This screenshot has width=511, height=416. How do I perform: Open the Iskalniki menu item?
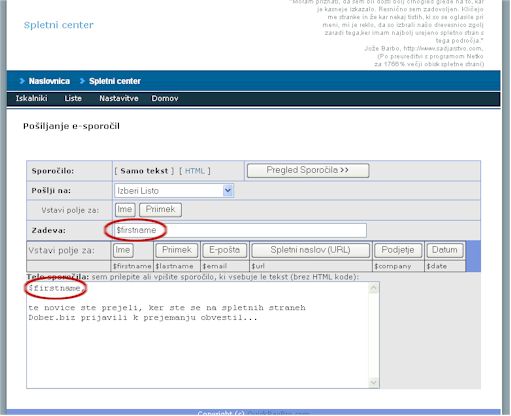coord(31,98)
